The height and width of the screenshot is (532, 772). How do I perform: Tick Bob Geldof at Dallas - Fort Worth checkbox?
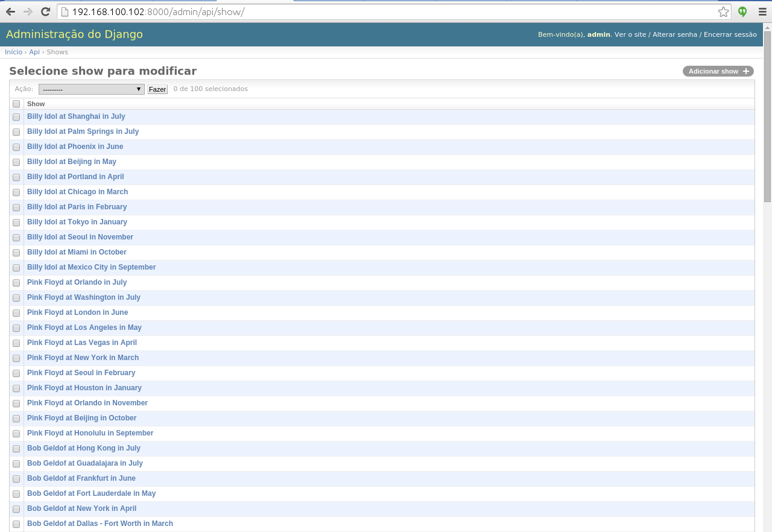pyautogui.click(x=16, y=524)
